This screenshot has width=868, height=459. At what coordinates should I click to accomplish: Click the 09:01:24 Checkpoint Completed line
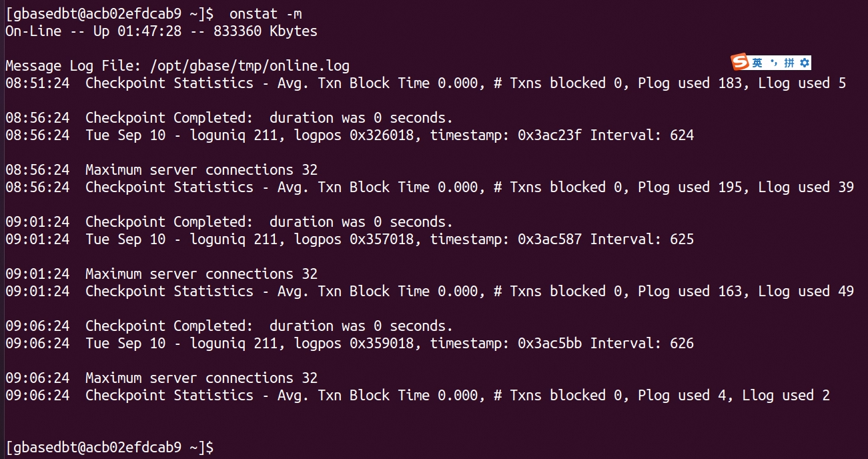[x=230, y=222]
